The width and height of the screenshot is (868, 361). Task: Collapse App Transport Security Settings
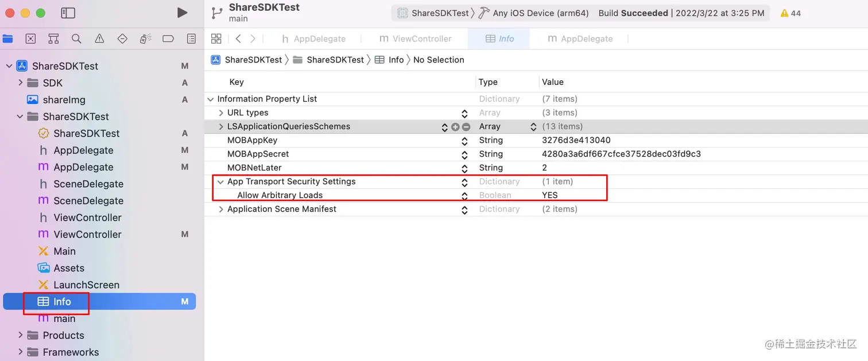click(x=221, y=181)
